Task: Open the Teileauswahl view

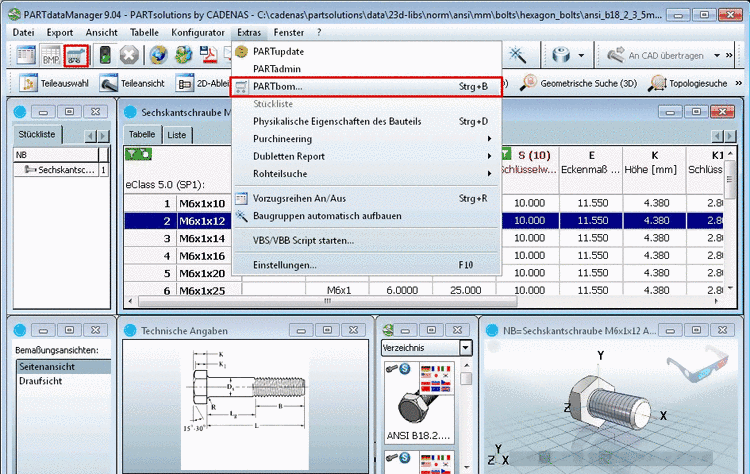Action: tap(54, 83)
